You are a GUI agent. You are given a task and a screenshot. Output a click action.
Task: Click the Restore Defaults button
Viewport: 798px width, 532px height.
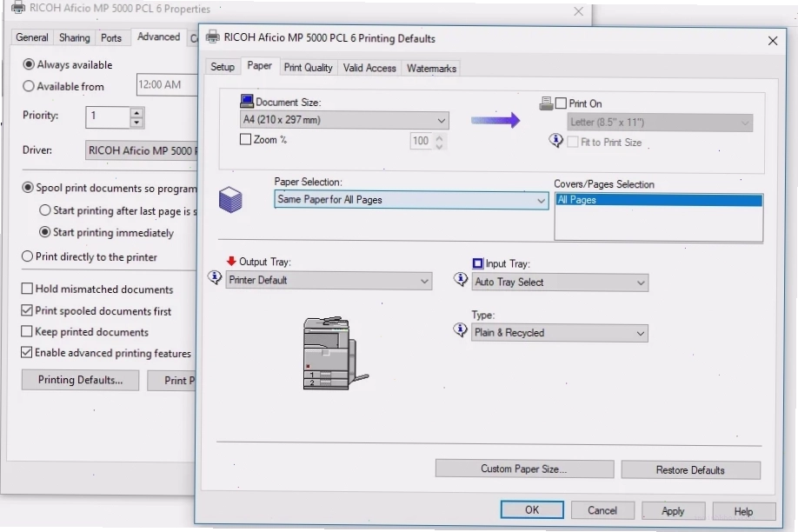tap(690, 470)
